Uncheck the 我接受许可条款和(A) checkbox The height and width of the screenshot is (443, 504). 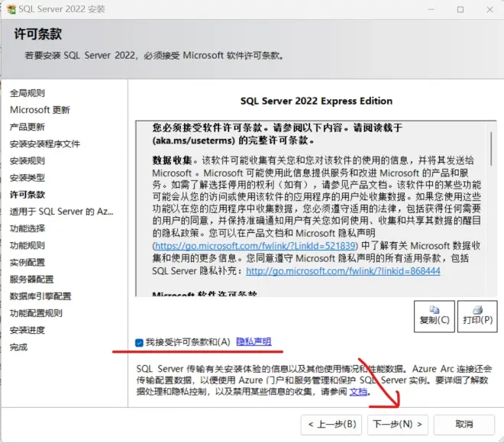(x=139, y=343)
